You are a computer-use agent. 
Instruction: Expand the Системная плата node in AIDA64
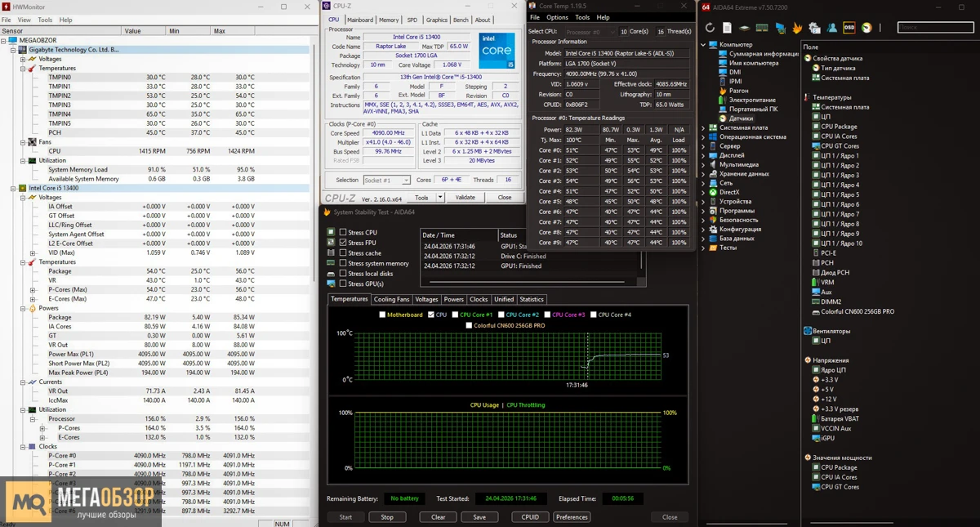click(x=703, y=127)
